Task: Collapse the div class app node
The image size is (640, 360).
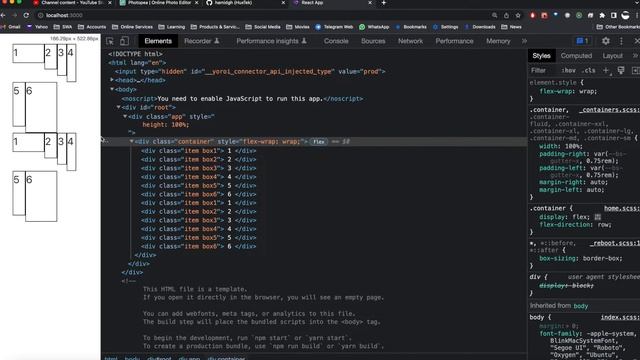Action: point(125,116)
